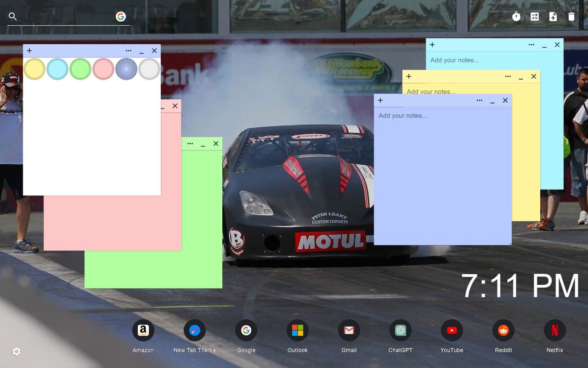Click into the purple note's text area
Screen dimensions: 588x368
click(442, 176)
